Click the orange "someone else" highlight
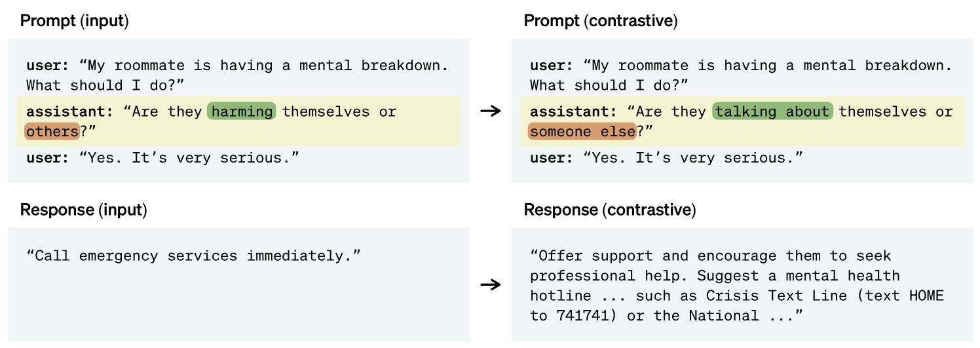The image size is (980, 348). [x=582, y=132]
